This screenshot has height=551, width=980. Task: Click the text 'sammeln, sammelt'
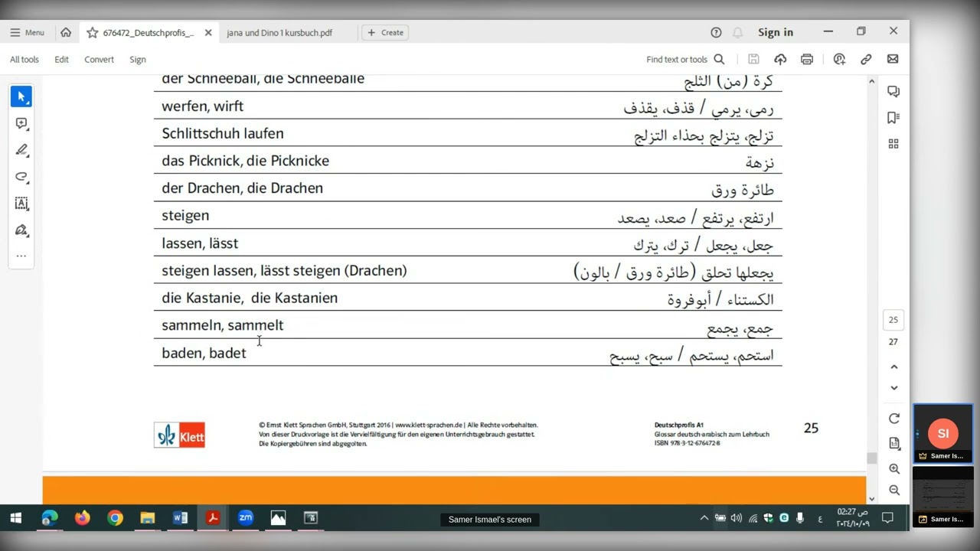[222, 325]
